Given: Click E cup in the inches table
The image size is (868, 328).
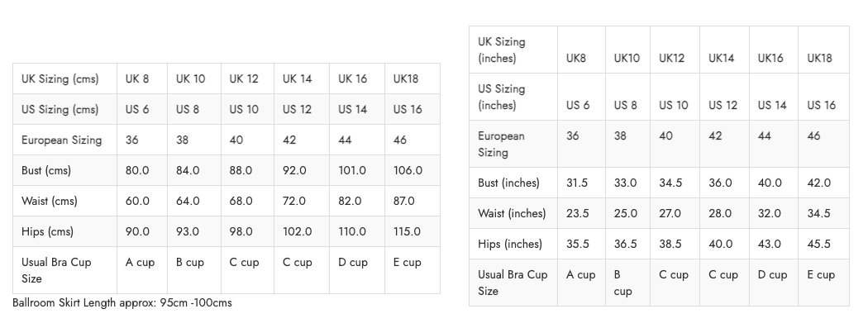Looking at the screenshot, I should pyautogui.click(x=821, y=274).
